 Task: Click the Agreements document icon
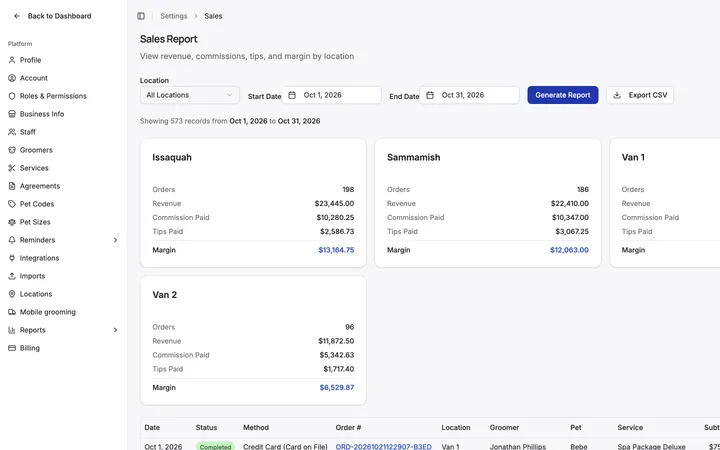point(12,186)
